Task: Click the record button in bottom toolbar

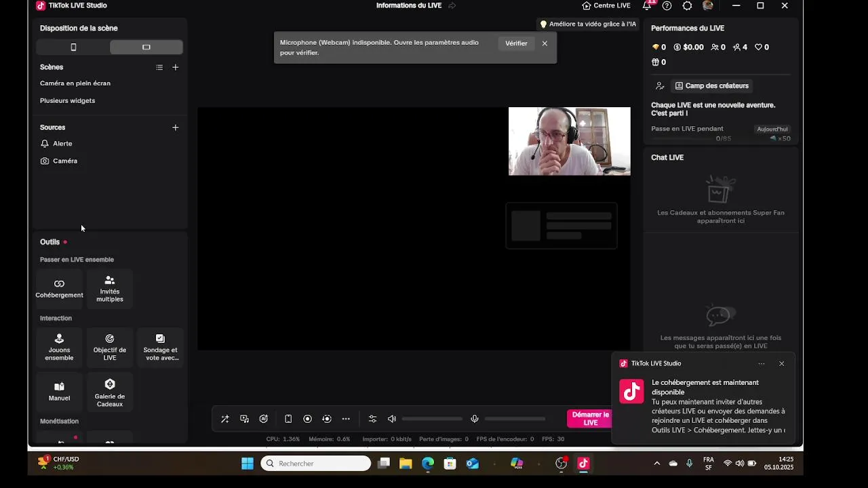Action: pos(307,419)
